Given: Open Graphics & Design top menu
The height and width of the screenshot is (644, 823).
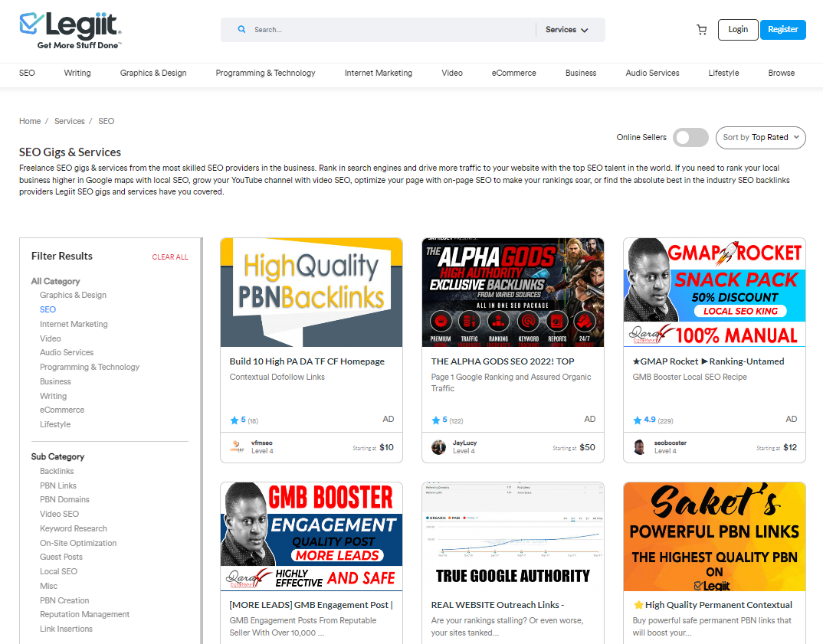Looking at the screenshot, I should point(153,73).
